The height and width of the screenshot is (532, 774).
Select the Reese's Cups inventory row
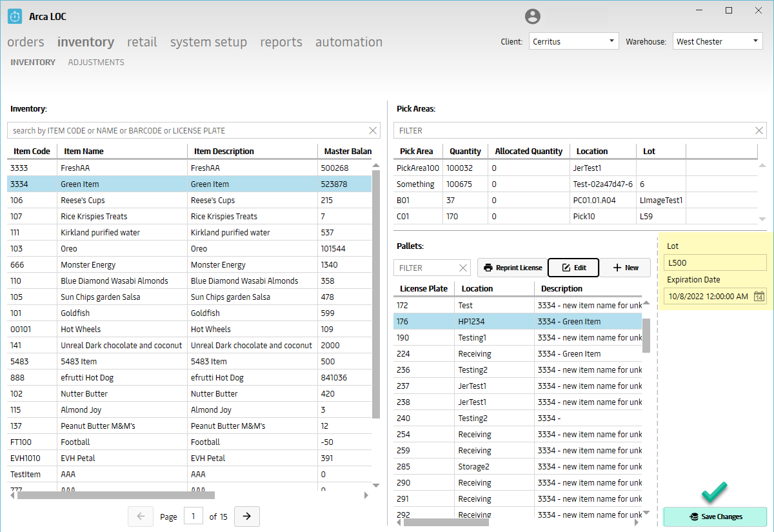pos(190,201)
